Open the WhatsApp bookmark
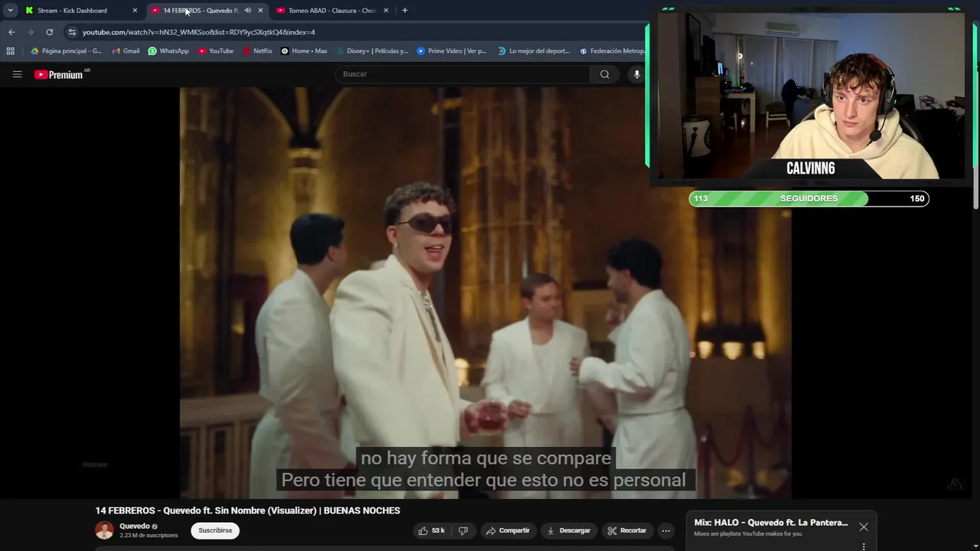 (x=168, y=51)
